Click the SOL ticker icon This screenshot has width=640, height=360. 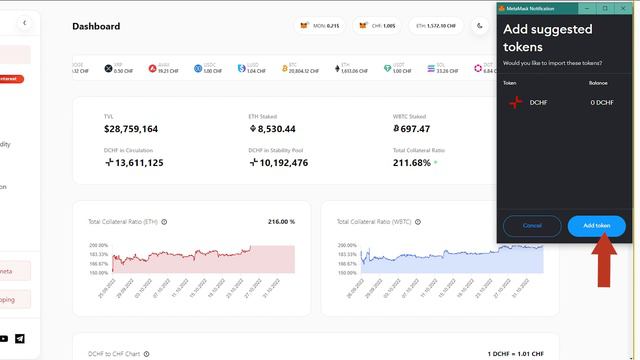431,68
